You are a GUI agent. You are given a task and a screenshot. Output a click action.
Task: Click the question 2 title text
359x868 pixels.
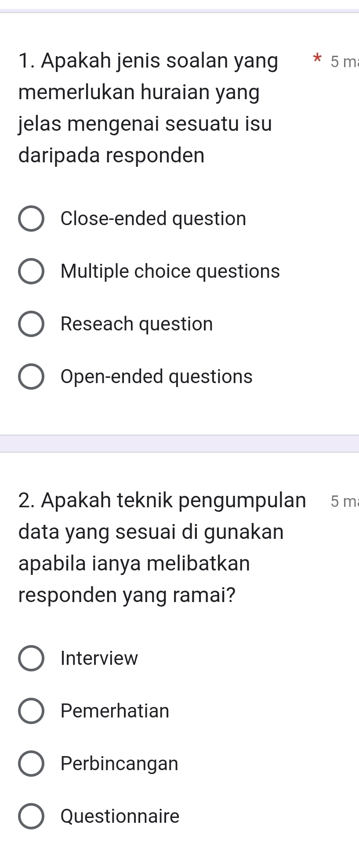151,547
